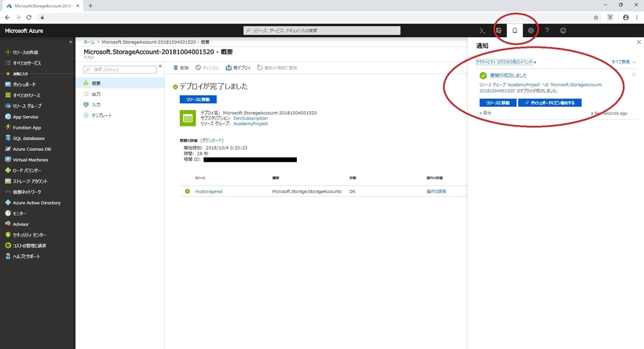Collapse the deployment menu pane chevron
This screenshot has height=349, width=644.
pos(160,66)
